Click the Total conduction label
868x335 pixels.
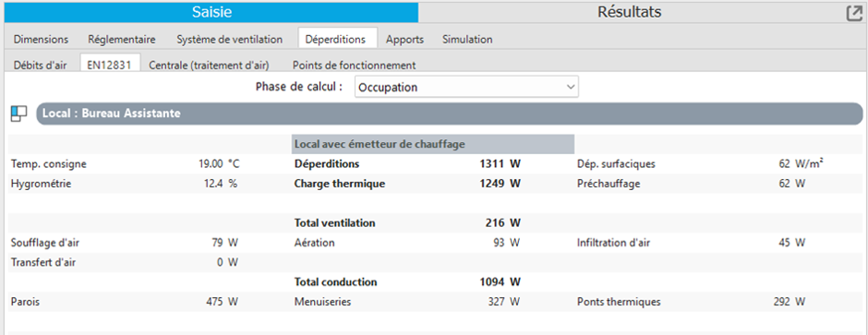pos(335,282)
